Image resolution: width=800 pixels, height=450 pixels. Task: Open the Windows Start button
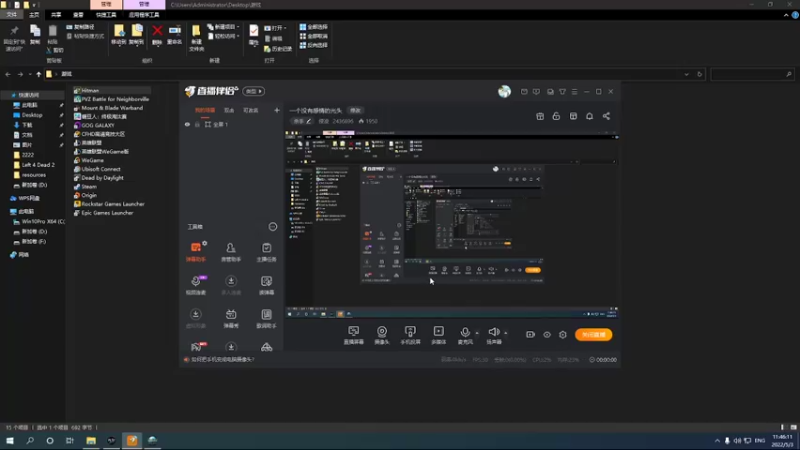[x=10, y=441]
